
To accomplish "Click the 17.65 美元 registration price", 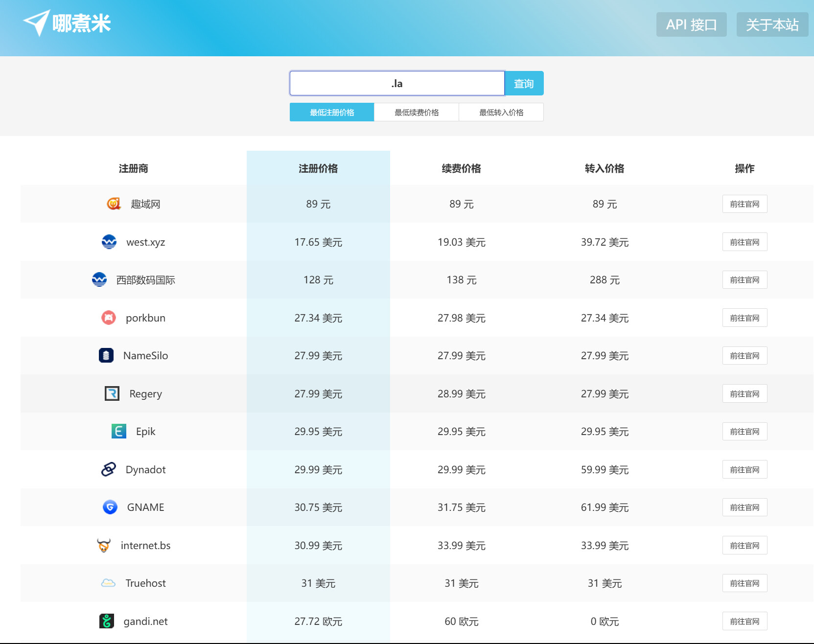I will point(318,242).
